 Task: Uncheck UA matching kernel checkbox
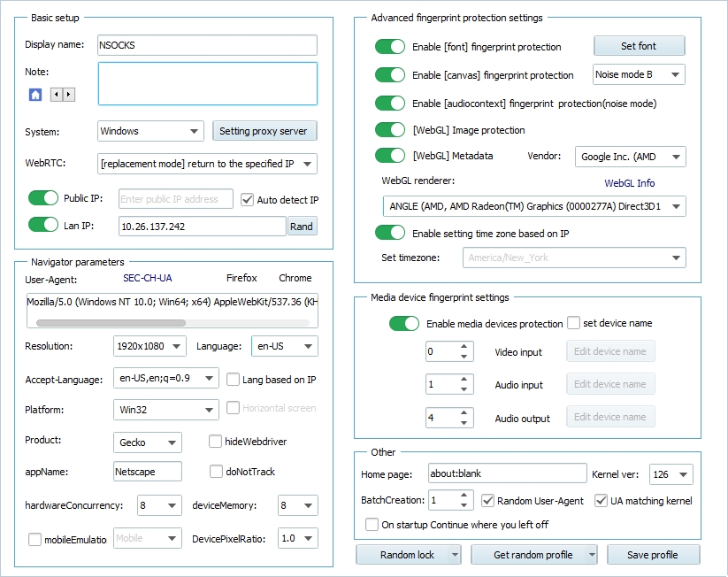[x=601, y=500]
